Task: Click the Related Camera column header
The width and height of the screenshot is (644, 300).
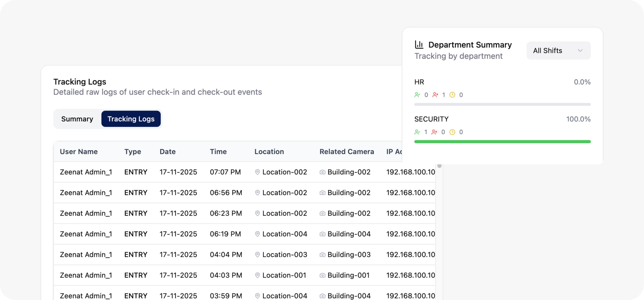Action: pyautogui.click(x=347, y=152)
